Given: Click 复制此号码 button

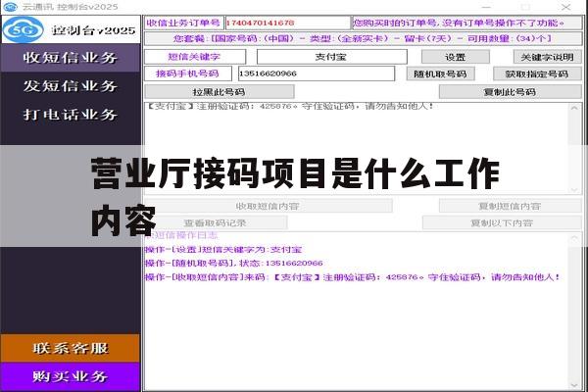Looking at the screenshot, I should pos(510,92).
